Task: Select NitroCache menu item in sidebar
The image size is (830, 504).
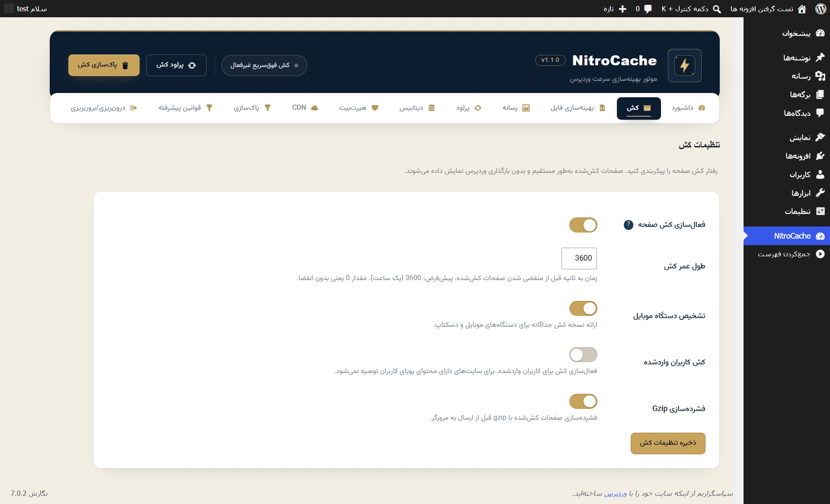Action: [x=787, y=236]
